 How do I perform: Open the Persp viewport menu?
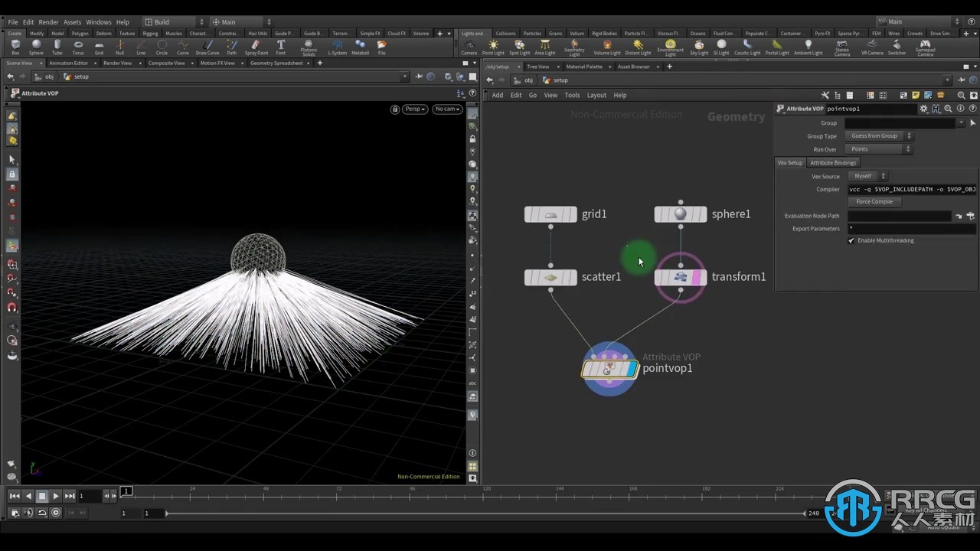(416, 109)
